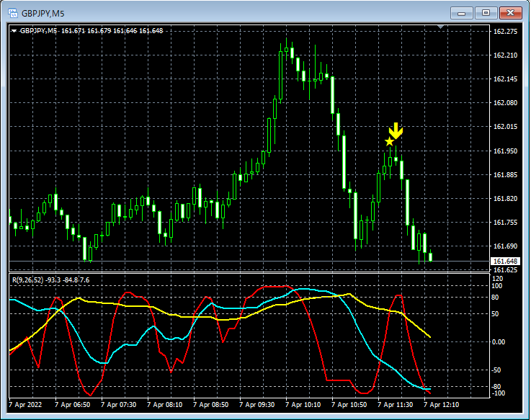The height and width of the screenshot is (420, 531).
Task: Click the GBPJPY,M5 OHLC header text
Action: coord(92,31)
